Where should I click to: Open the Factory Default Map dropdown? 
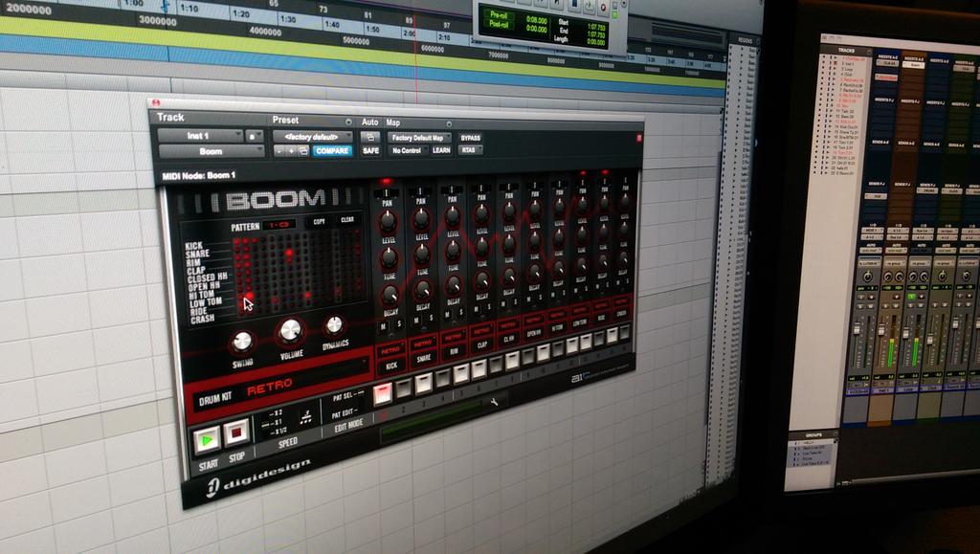[419, 138]
